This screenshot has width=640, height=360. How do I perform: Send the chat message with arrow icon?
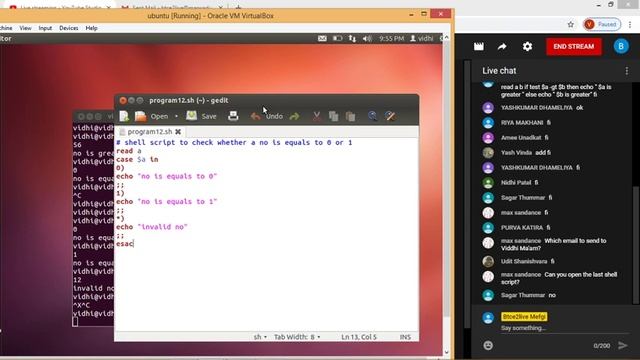click(x=622, y=346)
